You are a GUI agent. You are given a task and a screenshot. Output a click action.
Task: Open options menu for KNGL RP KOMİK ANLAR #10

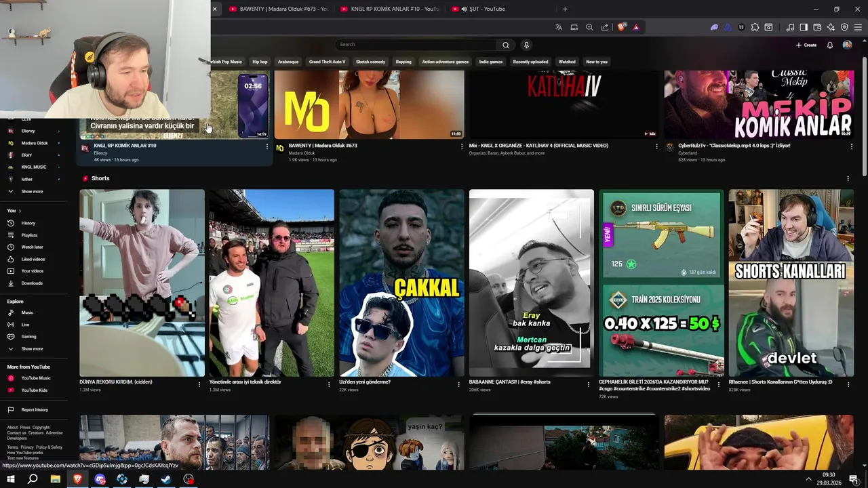(x=267, y=146)
